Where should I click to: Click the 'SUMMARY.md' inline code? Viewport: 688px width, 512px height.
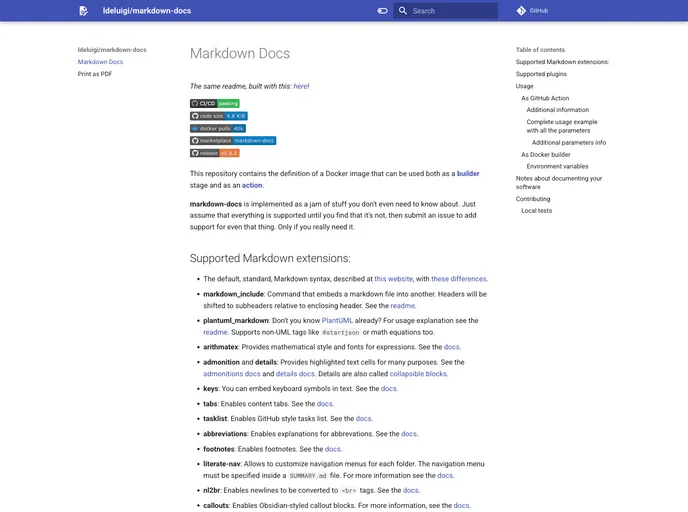point(308,476)
